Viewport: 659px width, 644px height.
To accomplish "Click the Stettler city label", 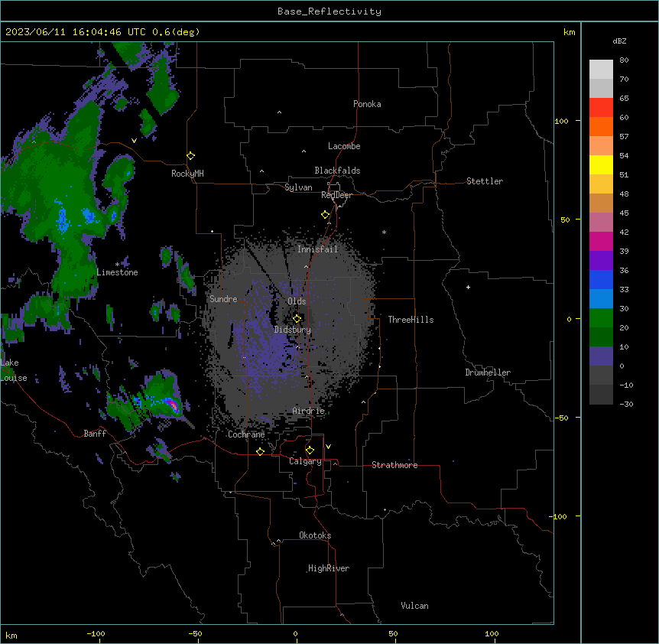I will click(x=485, y=181).
